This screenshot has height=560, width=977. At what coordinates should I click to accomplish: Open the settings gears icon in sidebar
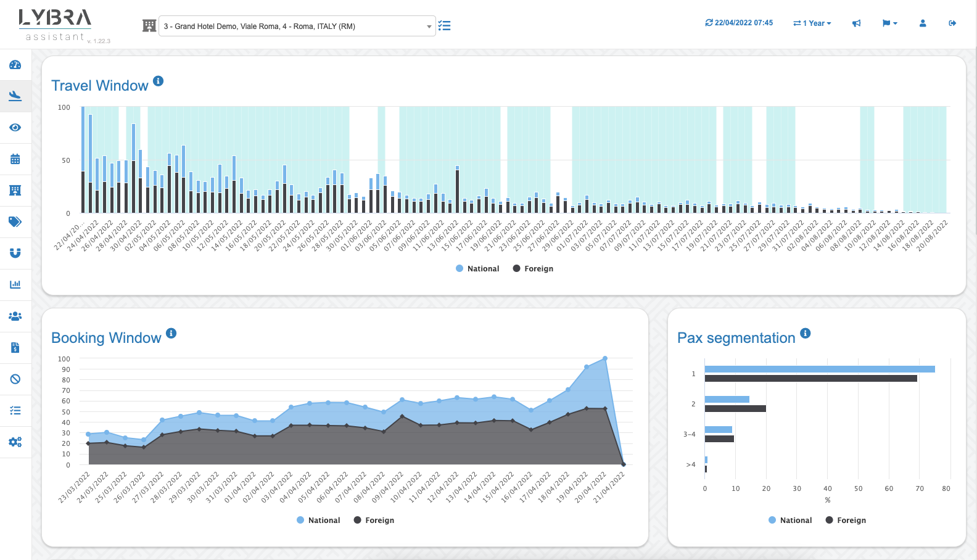click(x=15, y=442)
